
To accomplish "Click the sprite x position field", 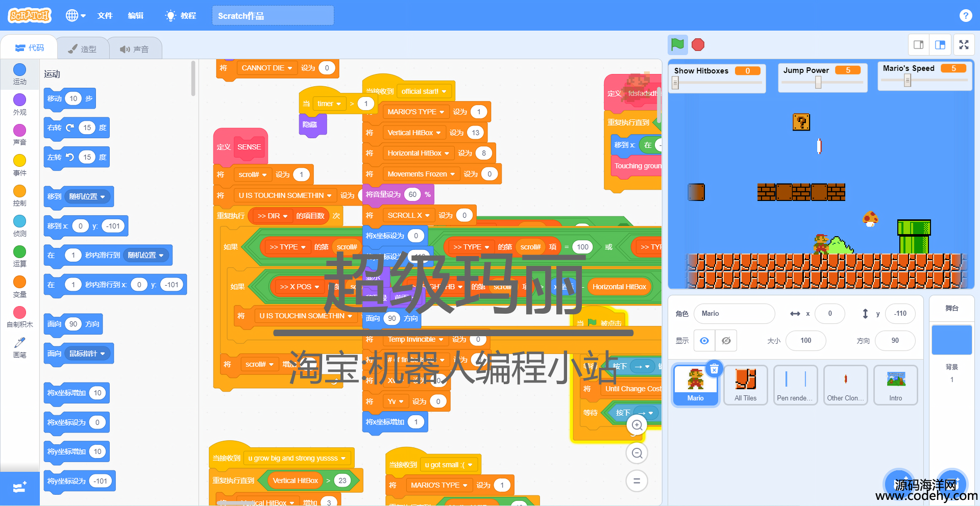I will tap(830, 314).
